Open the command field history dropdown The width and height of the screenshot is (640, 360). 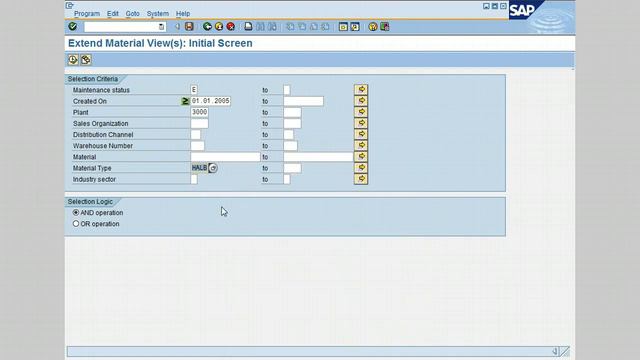[x=162, y=27]
